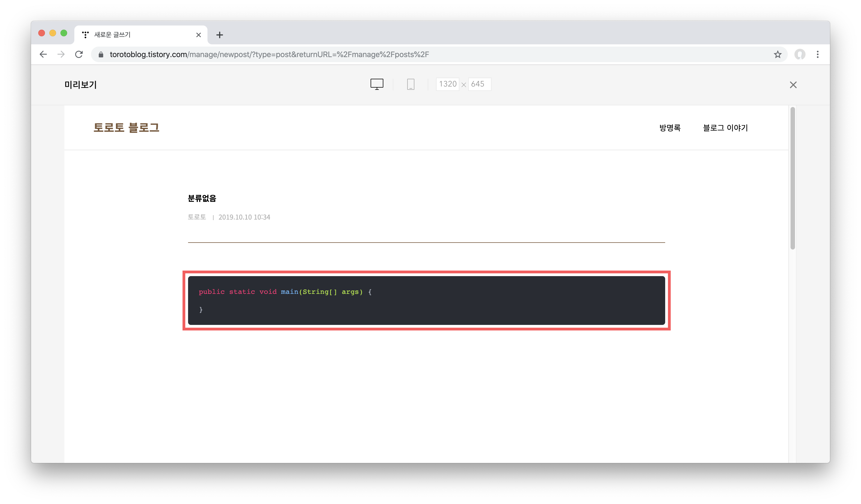This screenshot has width=861, height=504.
Task: Switch to mobile preview mode icon
Action: pos(411,84)
